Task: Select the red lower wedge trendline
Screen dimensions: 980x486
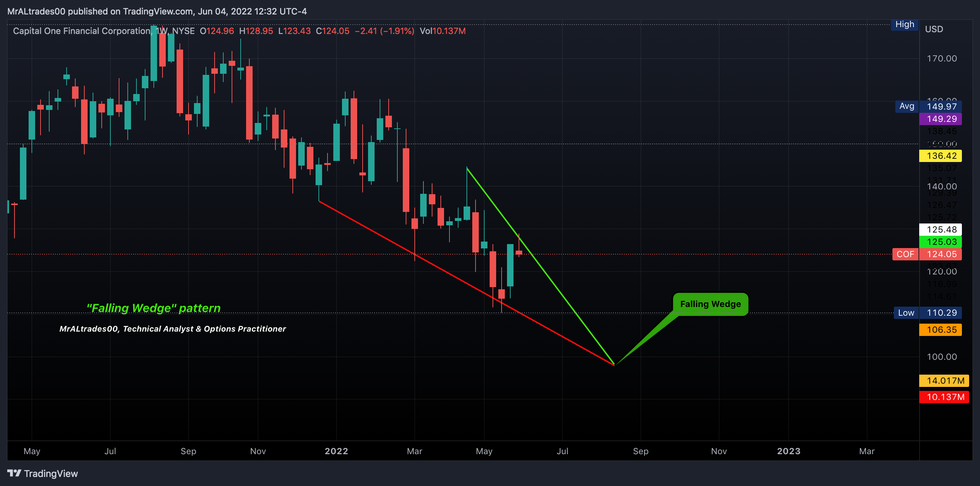Action: [x=466, y=283]
